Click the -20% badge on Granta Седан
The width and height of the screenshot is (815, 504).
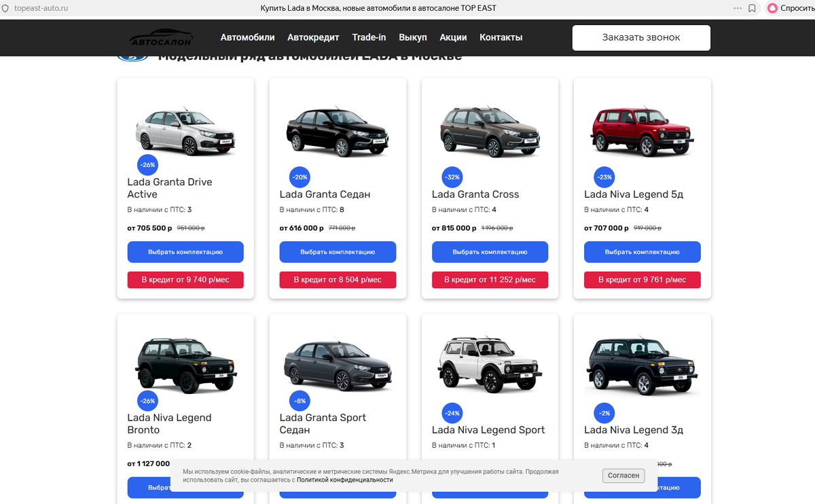(300, 177)
